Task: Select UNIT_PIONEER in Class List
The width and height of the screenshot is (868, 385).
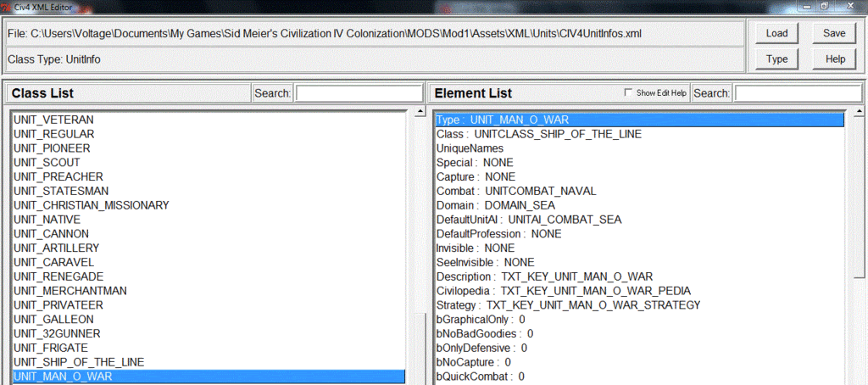Action: coord(209,148)
